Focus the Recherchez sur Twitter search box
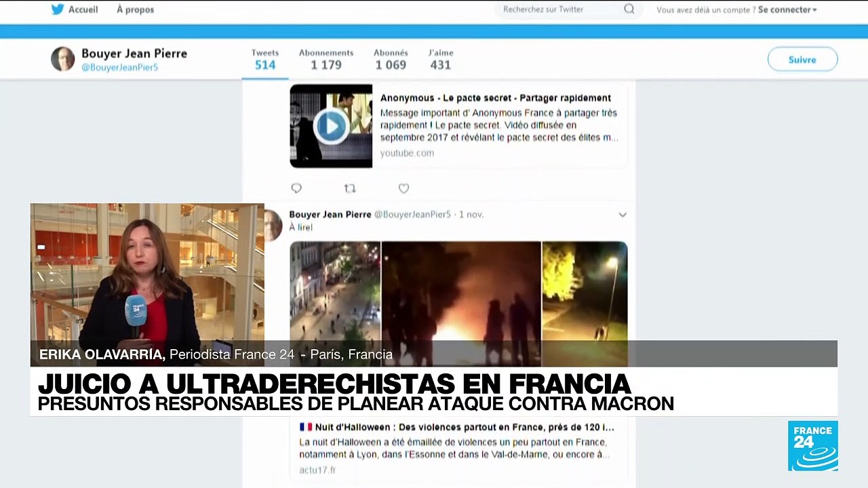Screen dimensions: 868x488 pyautogui.click(x=568, y=9)
